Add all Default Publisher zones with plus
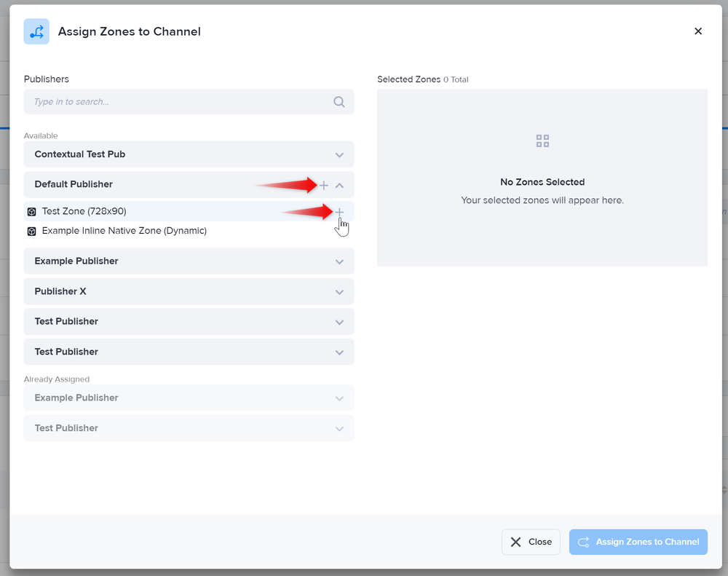The image size is (728, 576). coord(324,186)
